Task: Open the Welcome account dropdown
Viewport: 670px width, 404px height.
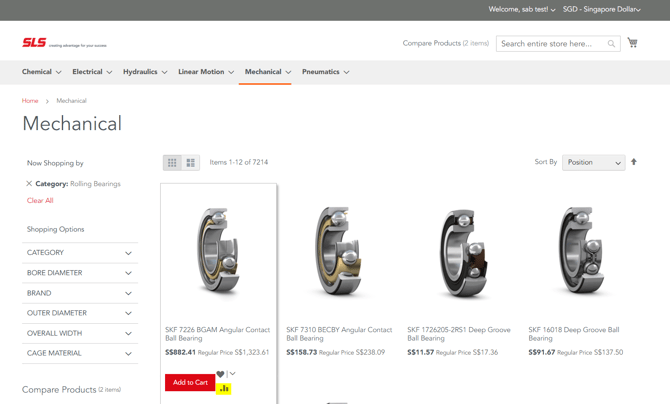Action: [522, 9]
